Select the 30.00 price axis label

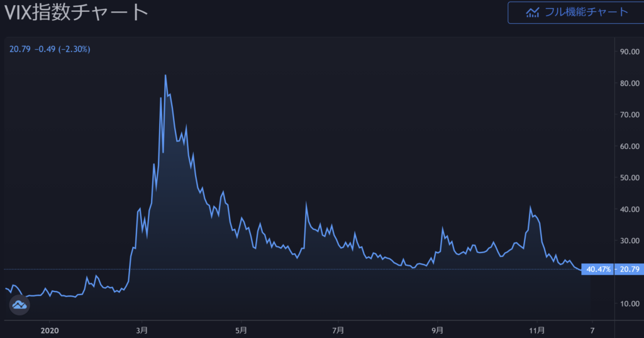pyautogui.click(x=630, y=241)
